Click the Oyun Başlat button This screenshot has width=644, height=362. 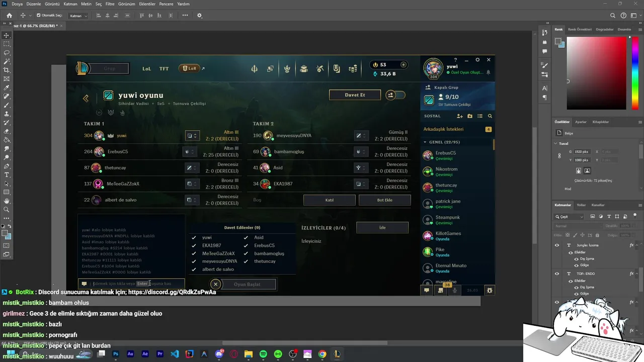pyautogui.click(x=247, y=284)
